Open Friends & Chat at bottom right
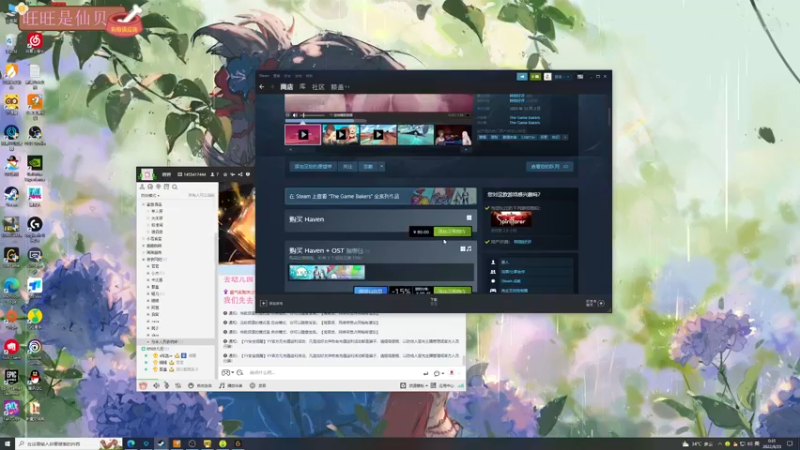Image resolution: width=800 pixels, height=450 pixels. tap(595, 303)
